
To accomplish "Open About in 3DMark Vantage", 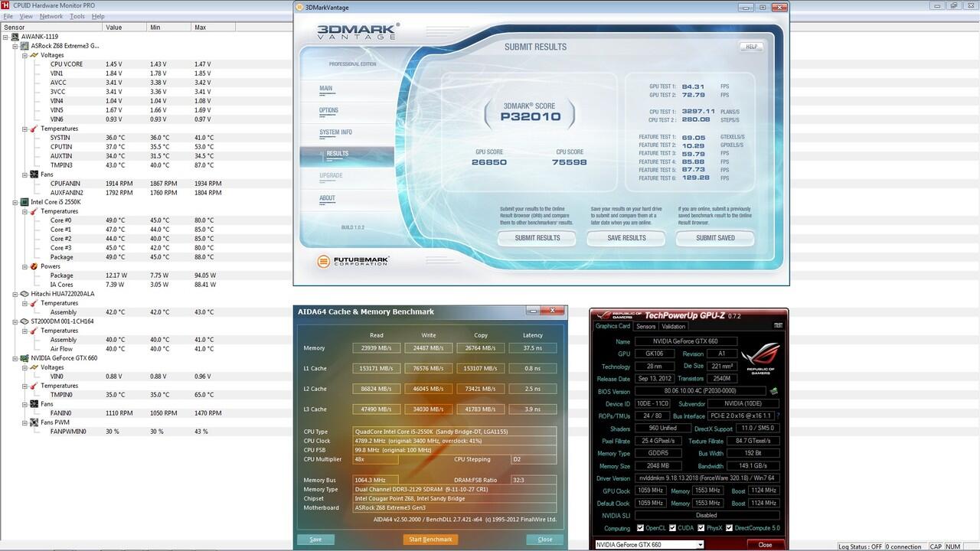I will pos(327,198).
